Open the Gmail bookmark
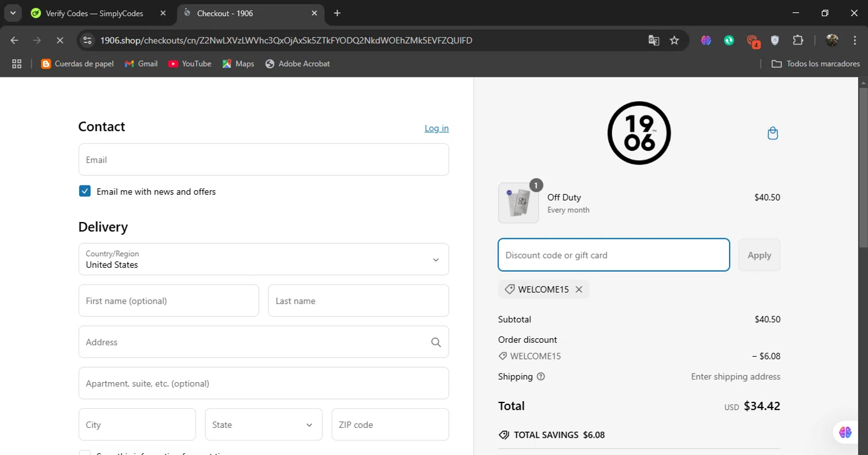This screenshot has width=868, height=455. 141,64
